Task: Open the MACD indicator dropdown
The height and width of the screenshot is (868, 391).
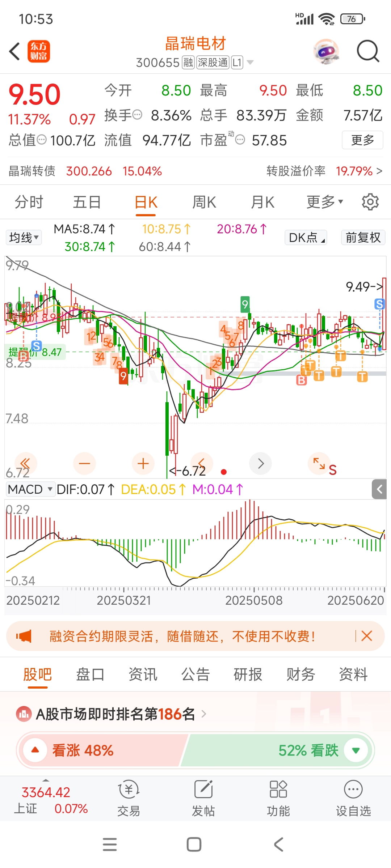Action: click(31, 489)
